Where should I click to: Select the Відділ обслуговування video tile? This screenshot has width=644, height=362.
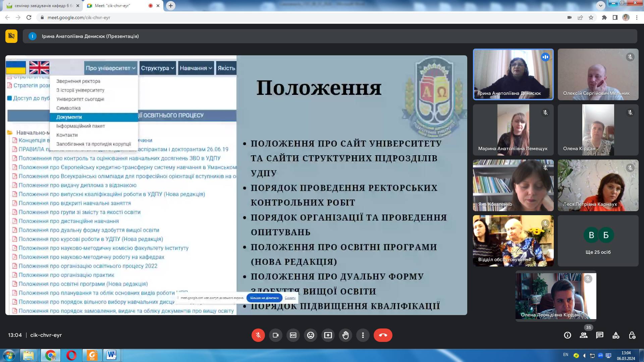pyautogui.click(x=513, y=241)
